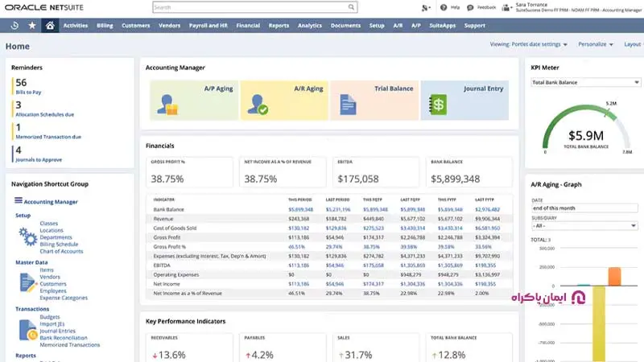Open the Employees shortcut link
The width and height of the screenshot is (644, 362).
[53, 290]
